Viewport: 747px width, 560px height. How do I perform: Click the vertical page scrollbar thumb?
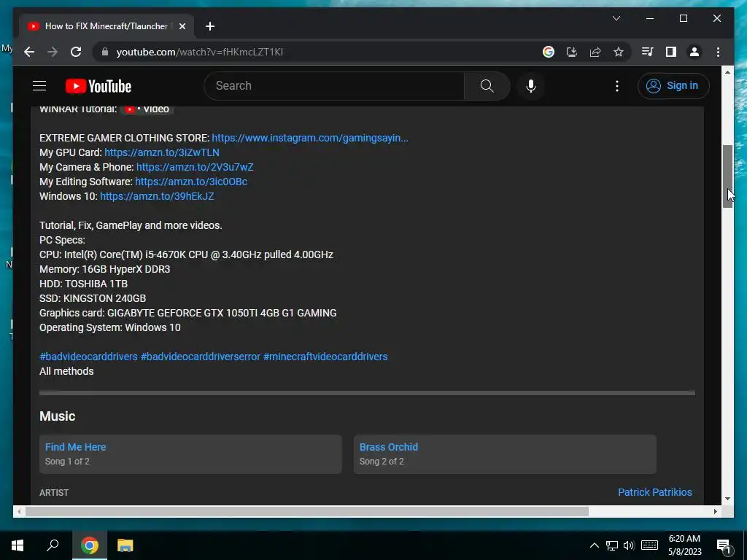click(727, 176)
